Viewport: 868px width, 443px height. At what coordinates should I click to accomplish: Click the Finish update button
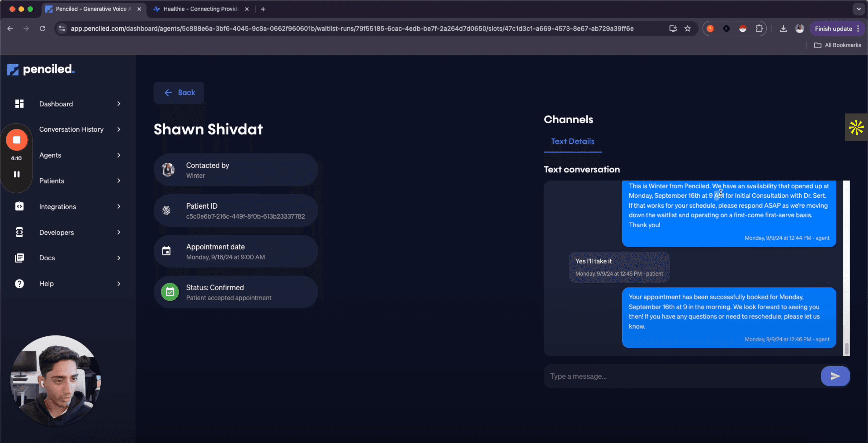click(x=833, y=29)
